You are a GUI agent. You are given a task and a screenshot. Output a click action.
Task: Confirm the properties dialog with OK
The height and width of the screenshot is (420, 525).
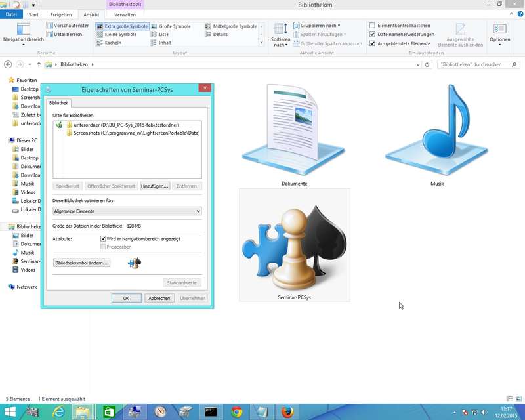click(126, 298)
